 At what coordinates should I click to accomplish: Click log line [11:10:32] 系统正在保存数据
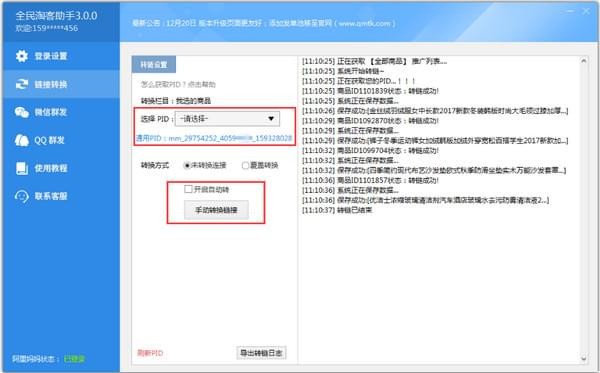coord(350,161)
